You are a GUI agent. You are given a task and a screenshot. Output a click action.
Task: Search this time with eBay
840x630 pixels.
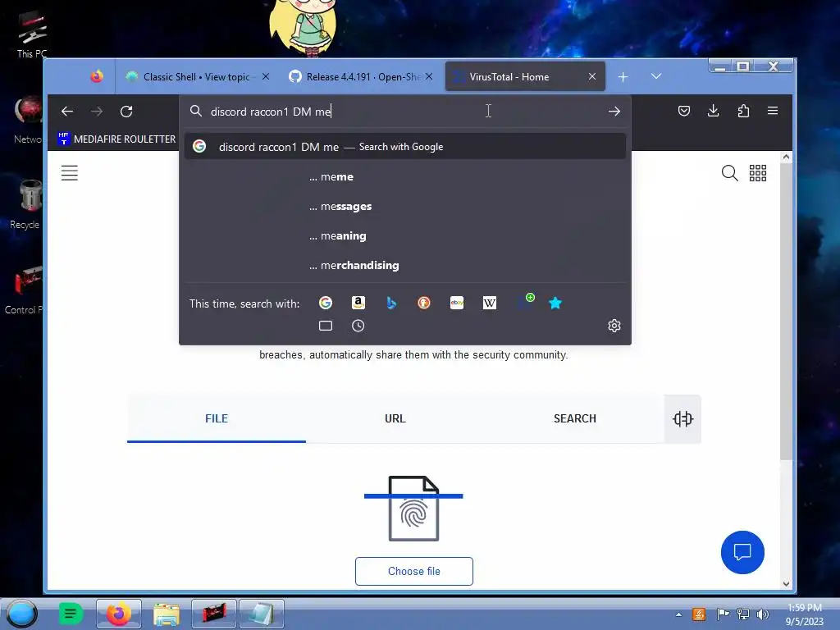pos(456,304)
